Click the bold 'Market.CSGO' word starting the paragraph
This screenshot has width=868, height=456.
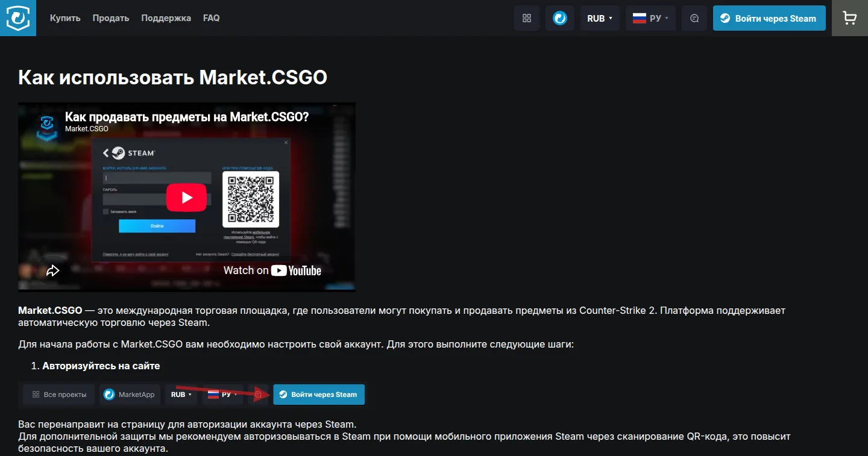pos(50,311)
